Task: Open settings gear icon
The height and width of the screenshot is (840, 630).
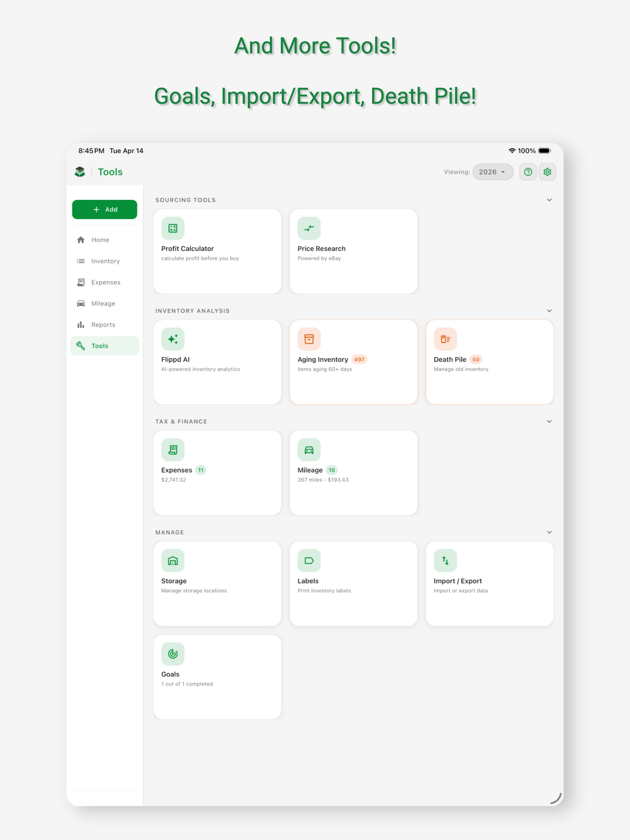Action: (547, 172)
